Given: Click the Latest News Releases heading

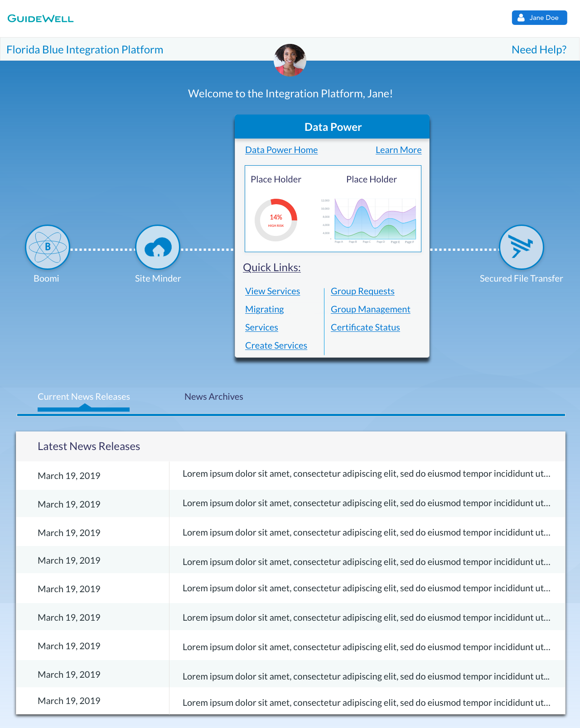Looking at the screenshot, I should pos(89,446).
